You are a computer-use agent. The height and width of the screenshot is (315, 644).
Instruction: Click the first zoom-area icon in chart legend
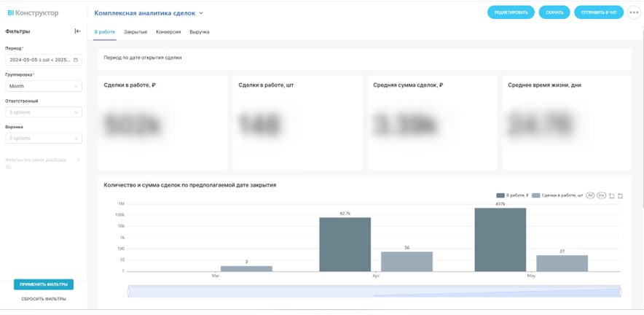tap(612, 195)
